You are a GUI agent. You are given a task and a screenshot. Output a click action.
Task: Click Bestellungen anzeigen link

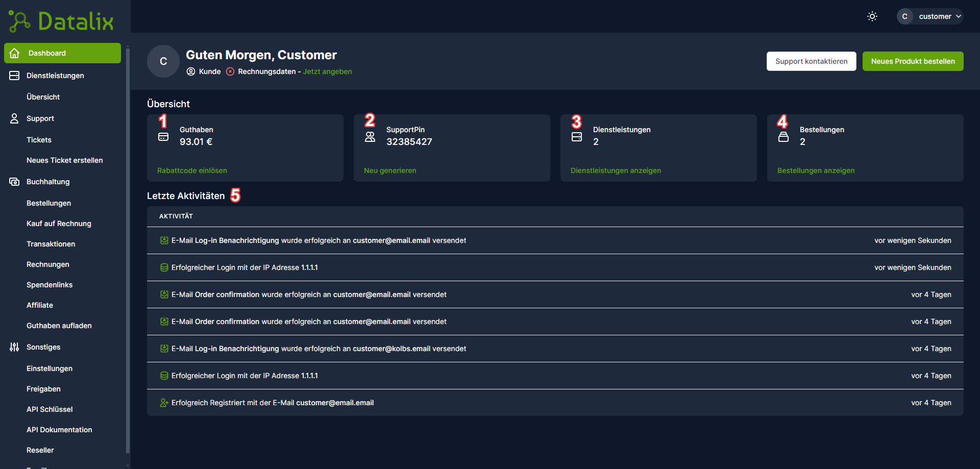click(x=816, y=170)
